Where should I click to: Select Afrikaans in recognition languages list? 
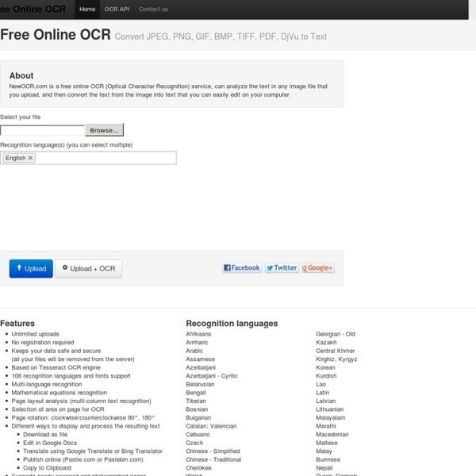tap(198, 335)
